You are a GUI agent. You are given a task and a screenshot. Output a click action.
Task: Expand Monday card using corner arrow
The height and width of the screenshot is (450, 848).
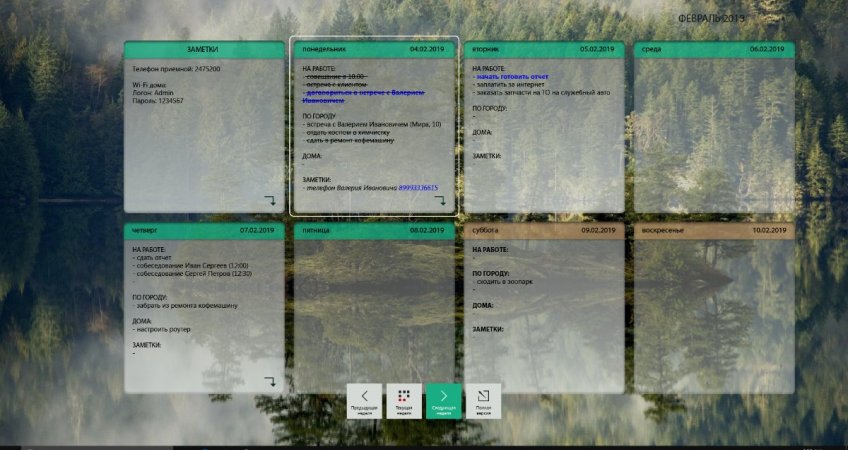[439, 200]
